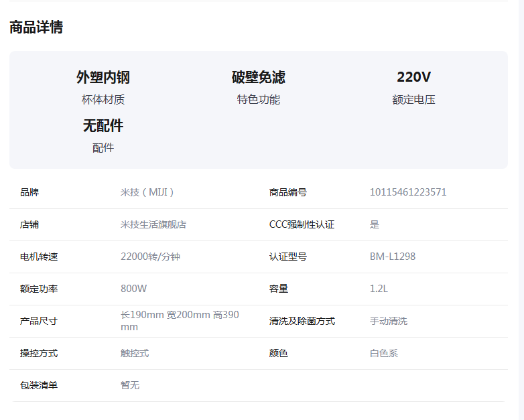Viewport: 524px width, 420px height.
Task: Select the 800W power value
Action: click(133, 289)
